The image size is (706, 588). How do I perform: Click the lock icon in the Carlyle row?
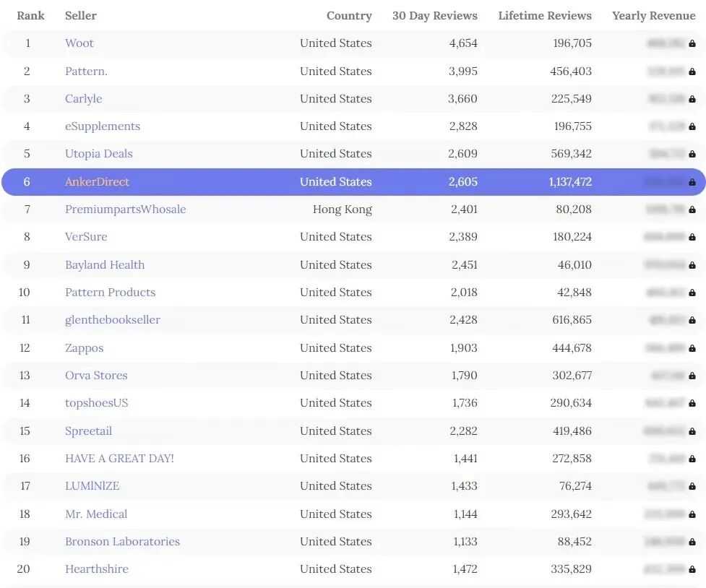(692, 99)
